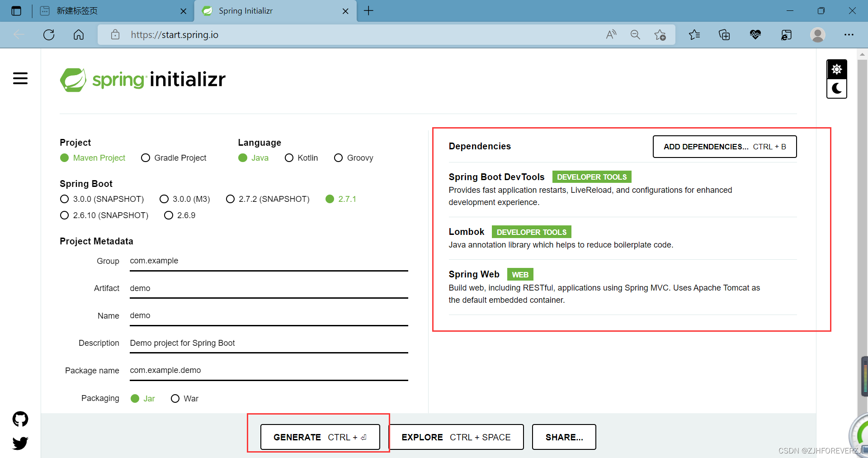Open browser performance heart icon
This screenshot has height=458, width=868.
(755, 35)
